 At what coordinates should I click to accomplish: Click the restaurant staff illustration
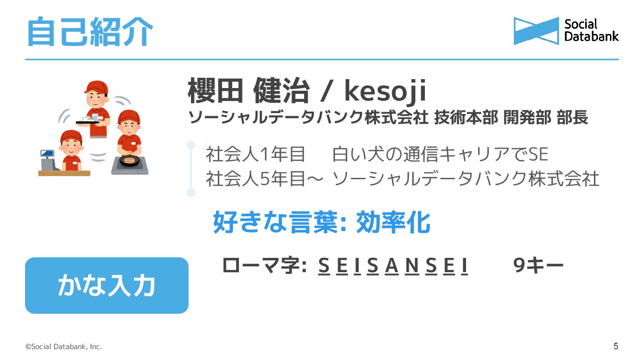coord(93,128)
